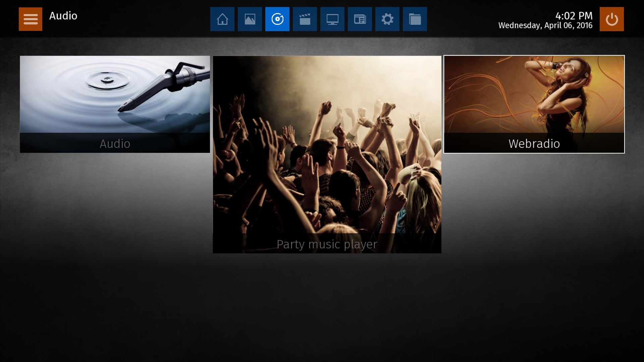Open the Videos clapperboard icon
This screenshot has width=644, height=362.
pos(305,19)
